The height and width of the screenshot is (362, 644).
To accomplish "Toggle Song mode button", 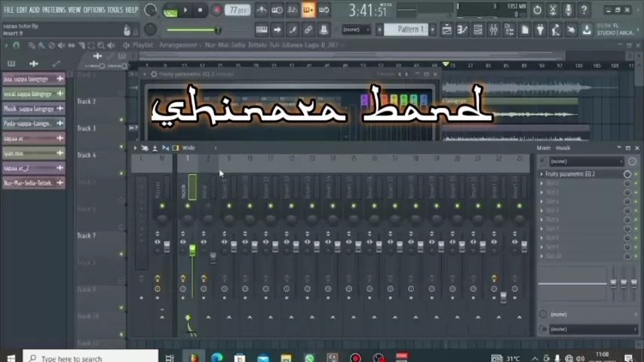I will coord(170,11).
